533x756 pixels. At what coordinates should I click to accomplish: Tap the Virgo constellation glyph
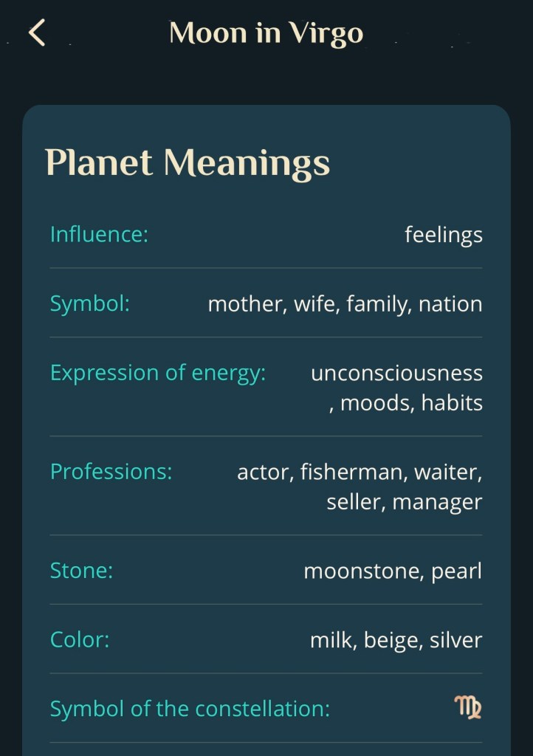click(468, 709)
